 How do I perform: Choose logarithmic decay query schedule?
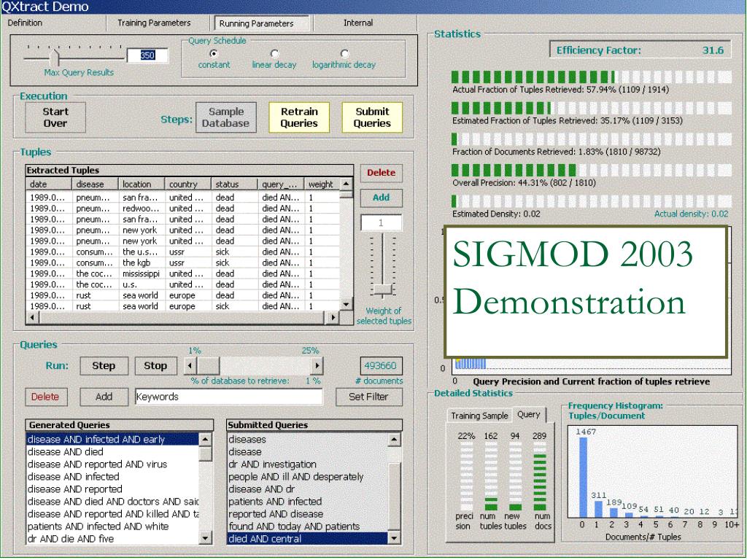tap(344, 54)
